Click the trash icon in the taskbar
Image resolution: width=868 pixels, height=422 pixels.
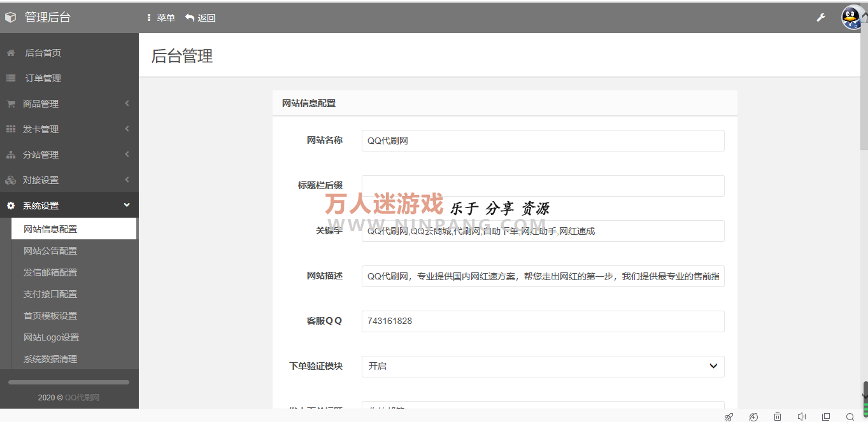778,416
